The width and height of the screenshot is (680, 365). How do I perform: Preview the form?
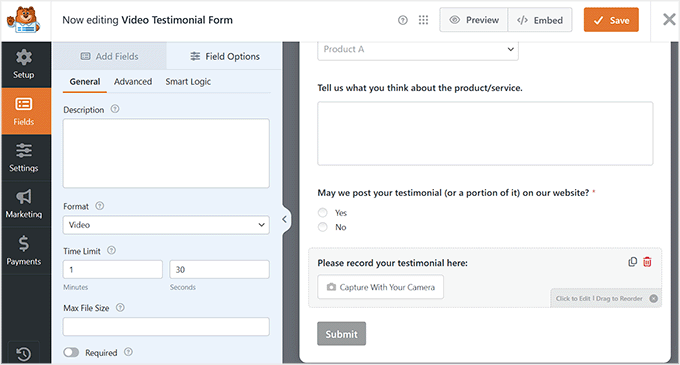(474, 20)
